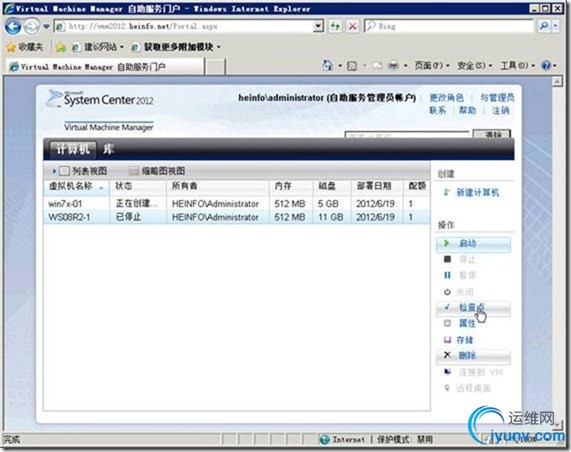571x452 pixels.
Task: Start search with the magnifier icon
Action: coord(544,26)
